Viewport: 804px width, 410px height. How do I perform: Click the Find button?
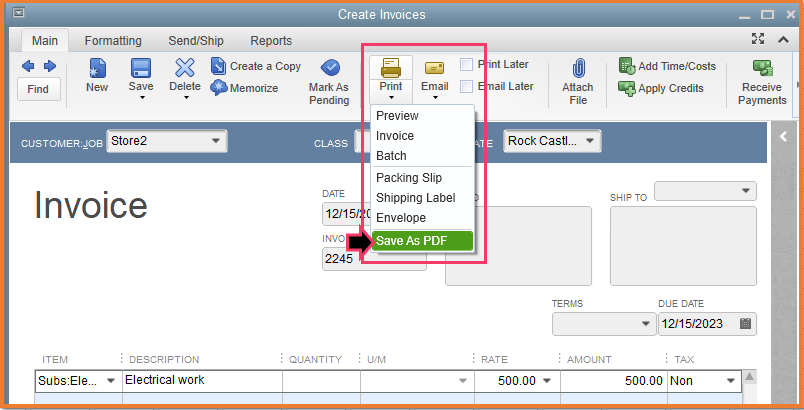click(38, 89)
